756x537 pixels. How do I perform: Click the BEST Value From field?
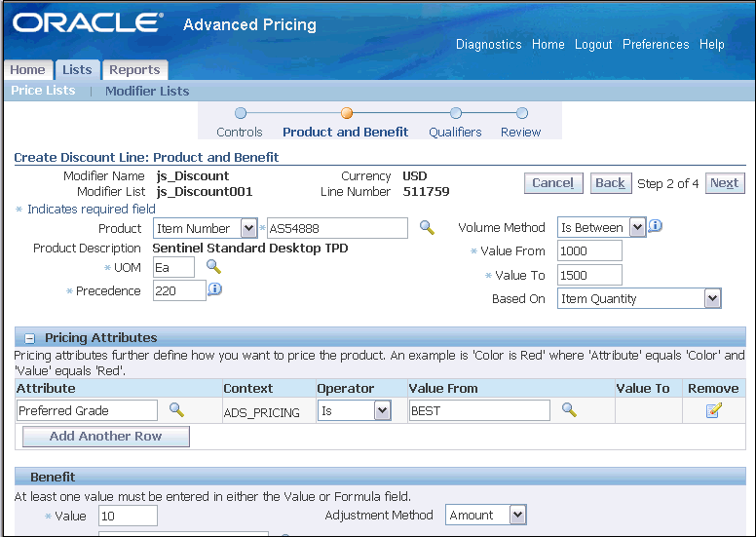(479, 410)
